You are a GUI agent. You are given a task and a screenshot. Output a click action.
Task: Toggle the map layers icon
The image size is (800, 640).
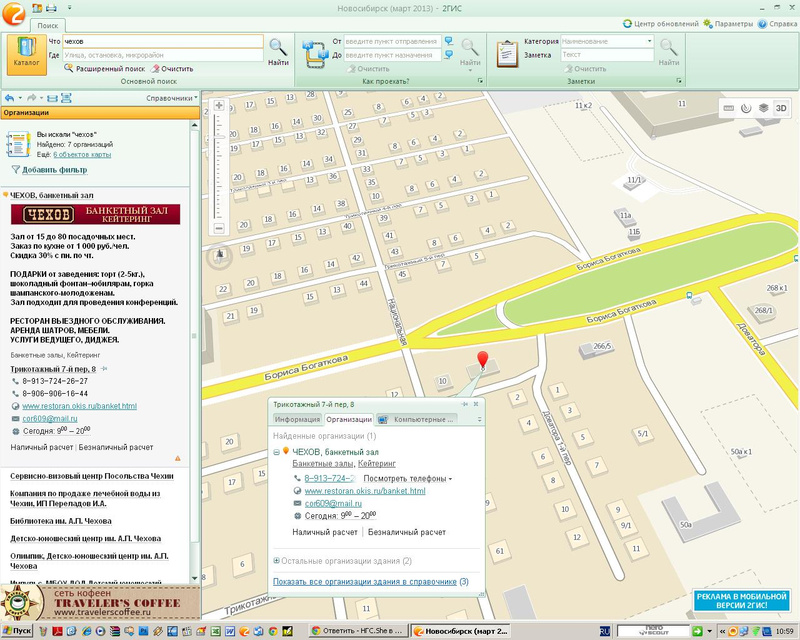763,108
